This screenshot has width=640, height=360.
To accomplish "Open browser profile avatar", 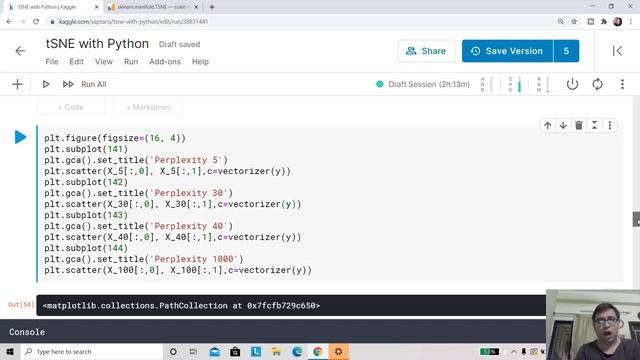I will (618, 22).
